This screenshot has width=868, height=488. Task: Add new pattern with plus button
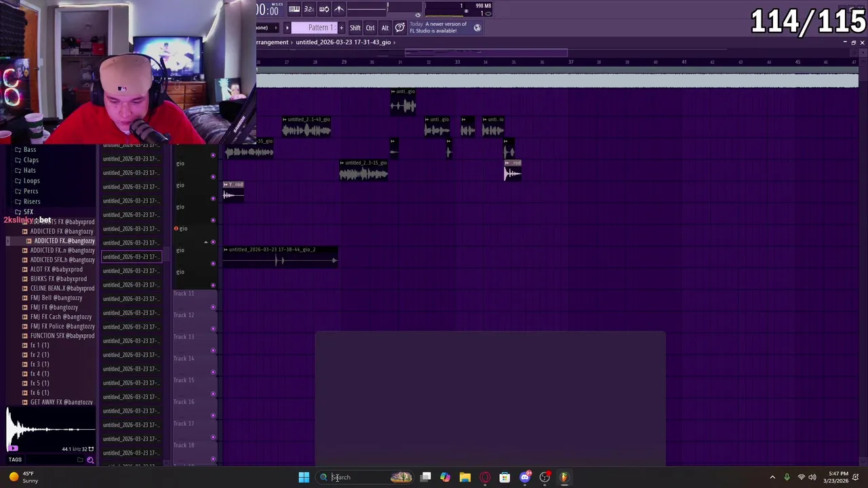point(341,28)
